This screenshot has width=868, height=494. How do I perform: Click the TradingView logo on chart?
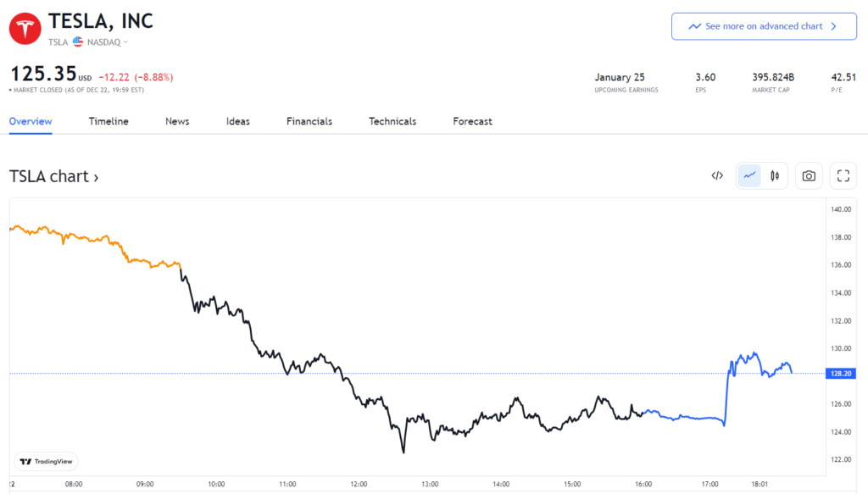(x=46, y=461)
